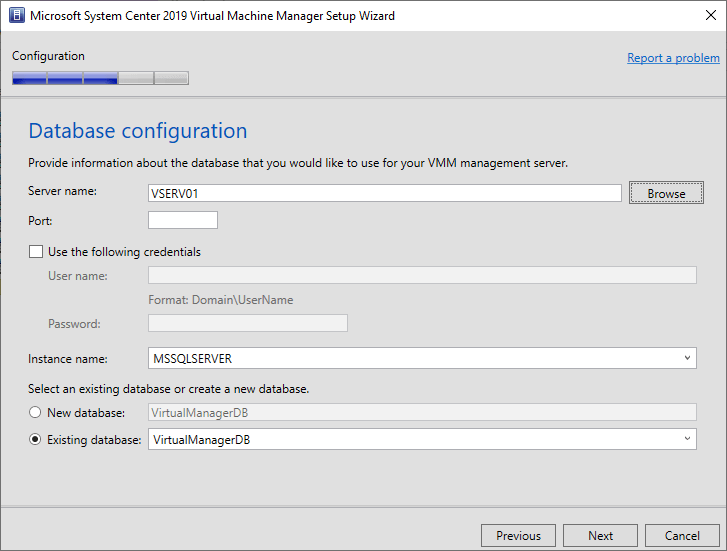Cancel the setup wizard
The width and height of the screenshot is (727, 551).
click(682, 536)
